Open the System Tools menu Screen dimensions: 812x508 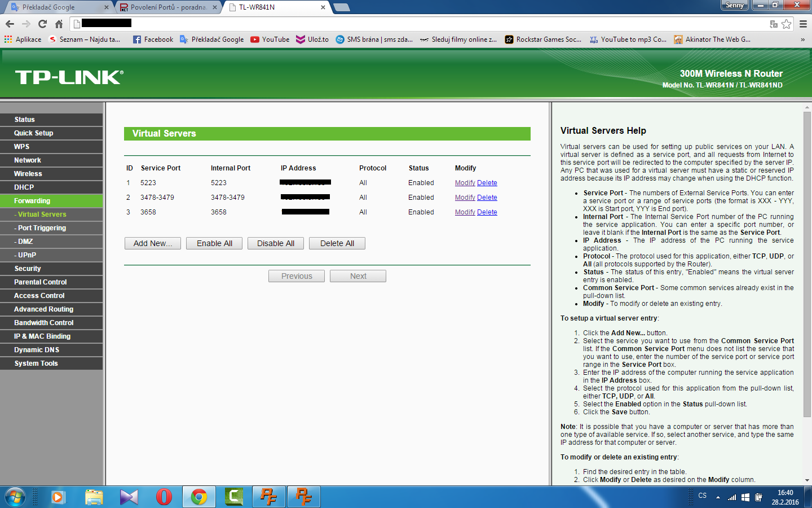(x=51, y=364)
